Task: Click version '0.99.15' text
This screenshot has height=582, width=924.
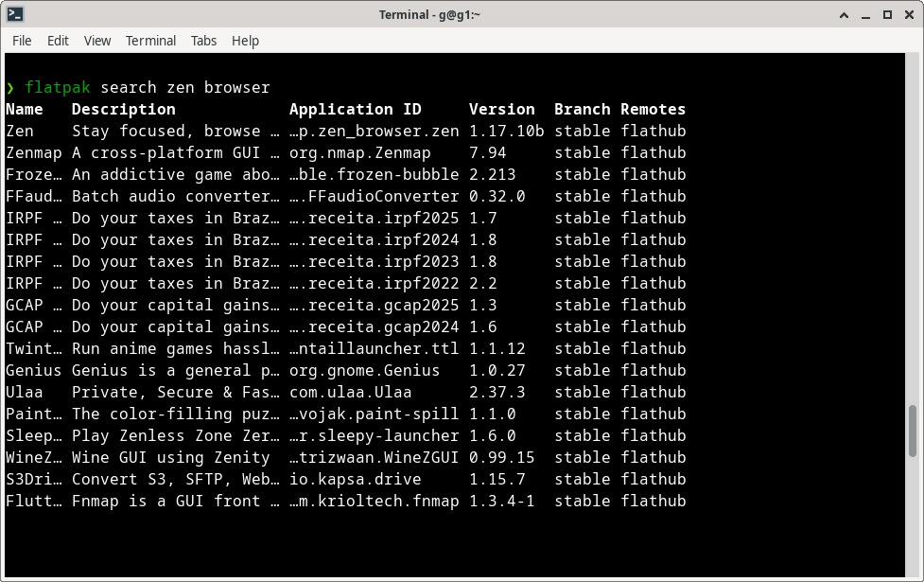Action: click(x=502, y=458)
